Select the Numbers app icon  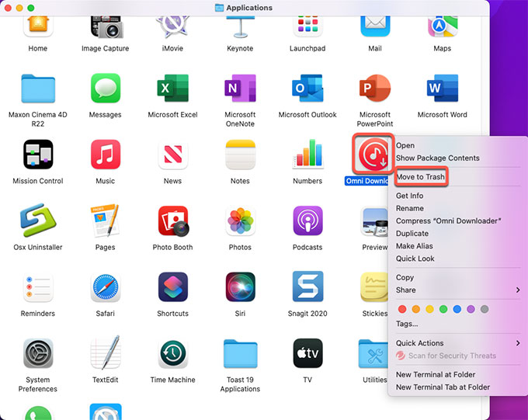pos(307,154)
